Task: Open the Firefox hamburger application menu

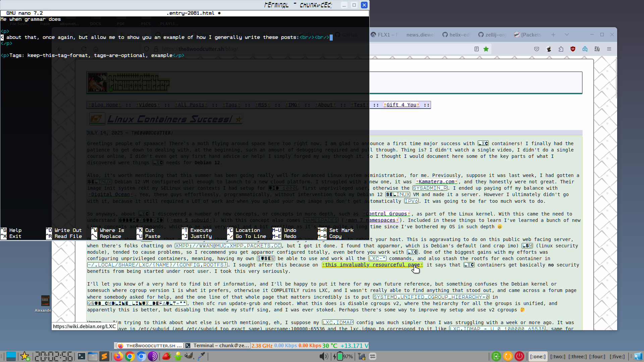Action: [609, 49]
